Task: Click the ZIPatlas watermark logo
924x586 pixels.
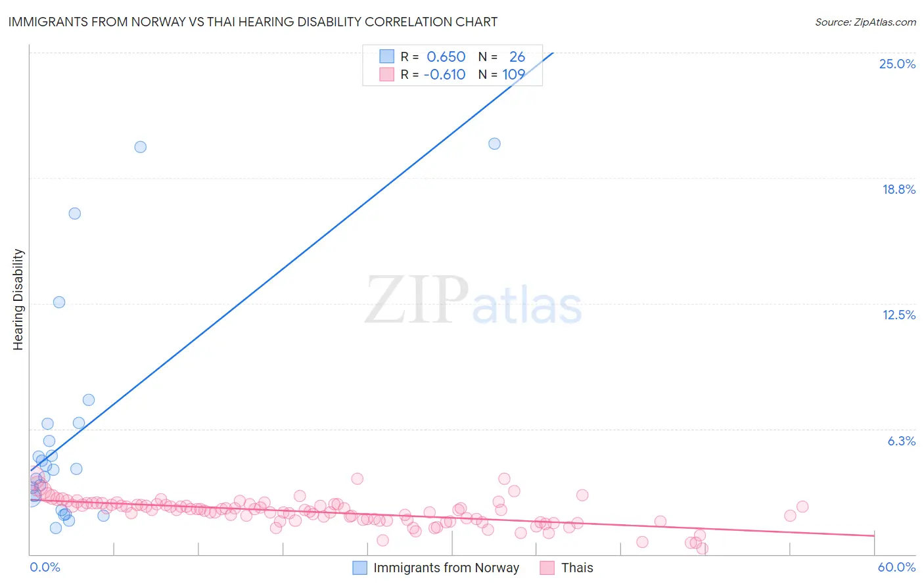Action: 473,301
